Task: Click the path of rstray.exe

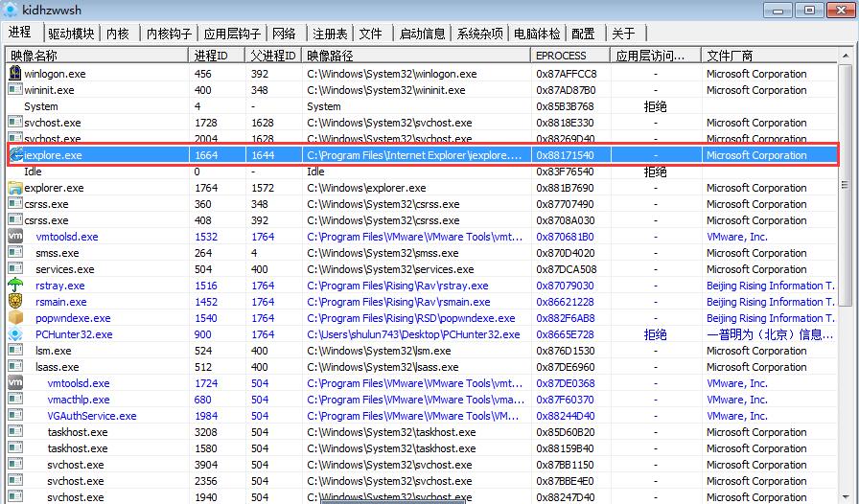Action: click(398, 286)
